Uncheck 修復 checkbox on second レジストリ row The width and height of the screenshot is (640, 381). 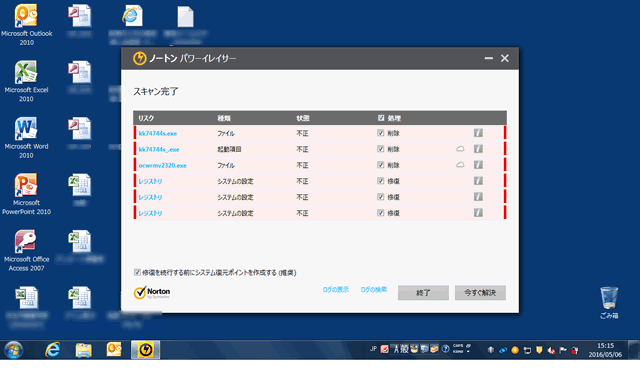(x=380, y=196)
